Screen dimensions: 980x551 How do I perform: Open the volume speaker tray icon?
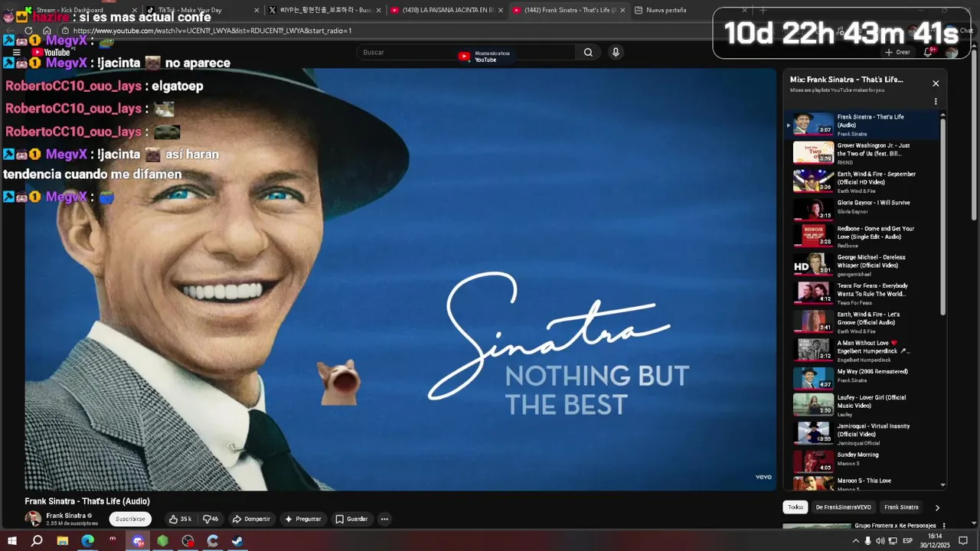pyautogui.click(x=880, y=541)
